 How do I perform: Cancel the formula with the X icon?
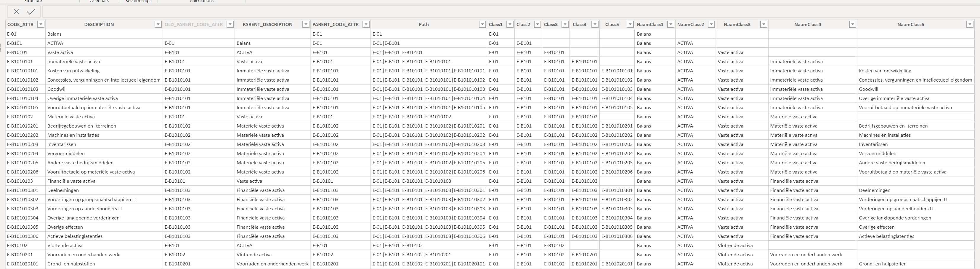(x=16, y=12)
